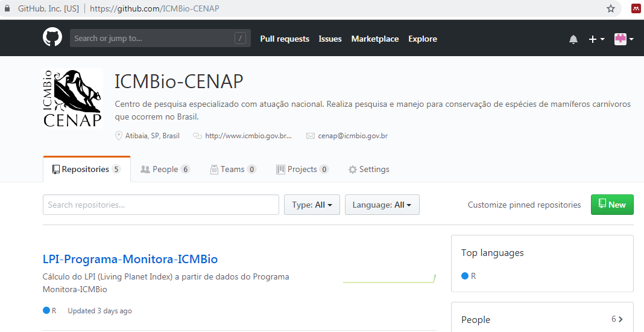Viewport: 644px width, 332px height.
Task: Filter by R in Top languages
Action: [469, 276]
